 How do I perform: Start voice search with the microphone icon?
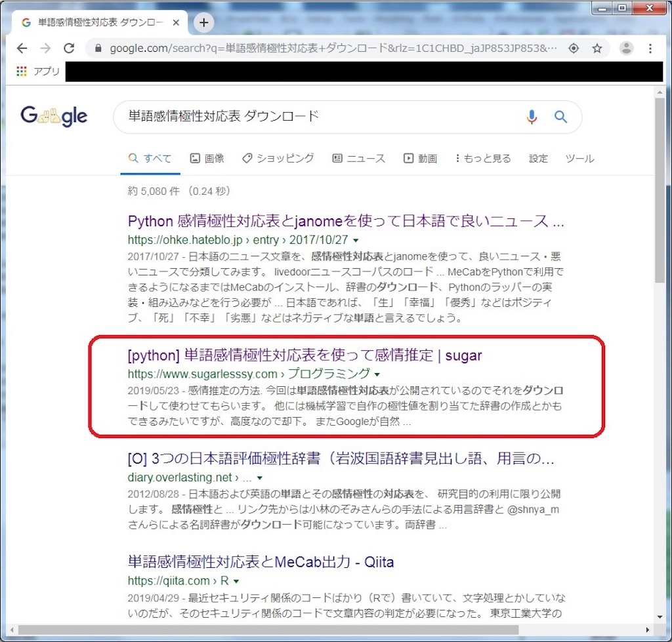tap(532, 117)
